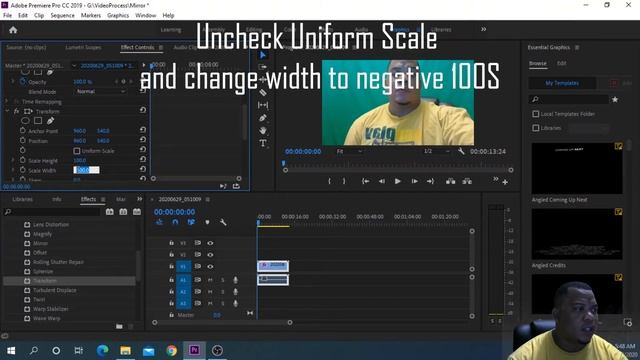Click the Scale Width value field

[87, 170]
